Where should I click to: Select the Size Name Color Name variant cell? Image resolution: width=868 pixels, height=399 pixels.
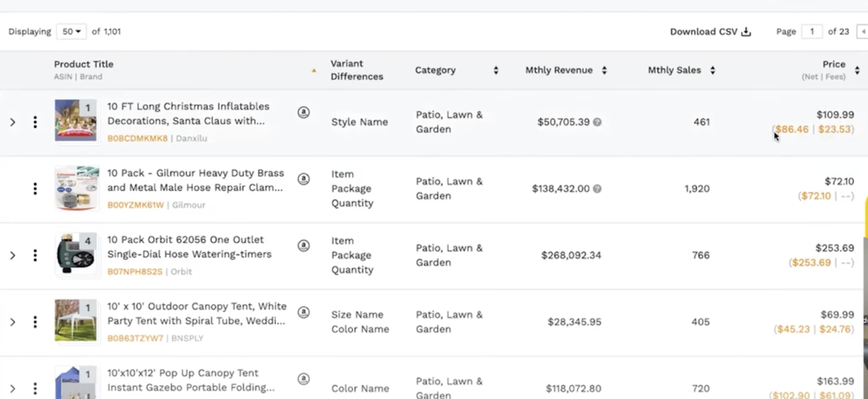tap(360, 322)
